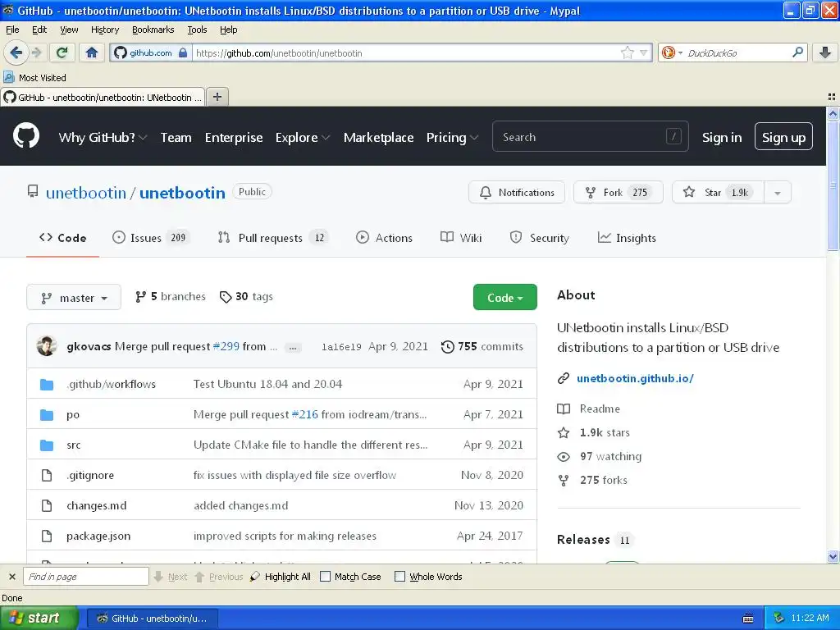This screenshot has width=840, height=630.
Task: Open the master branch dropdown
Action: coord(74,297)
